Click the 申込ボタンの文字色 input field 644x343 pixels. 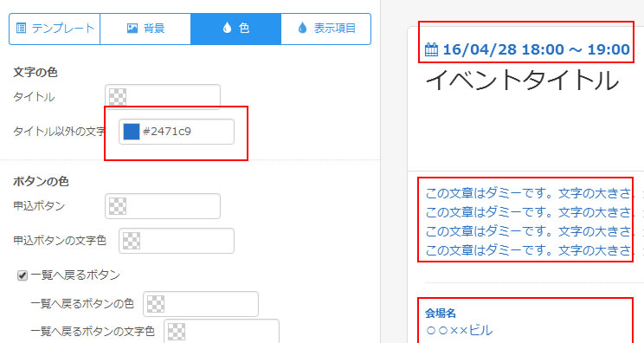pyautogui.click(x=177, y=241)
